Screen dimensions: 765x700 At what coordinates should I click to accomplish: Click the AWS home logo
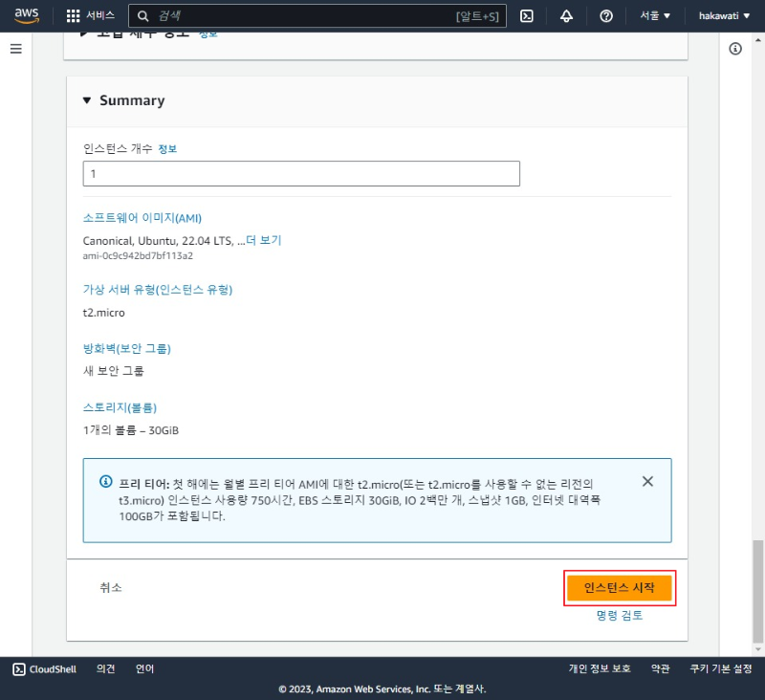pos(26,15)
